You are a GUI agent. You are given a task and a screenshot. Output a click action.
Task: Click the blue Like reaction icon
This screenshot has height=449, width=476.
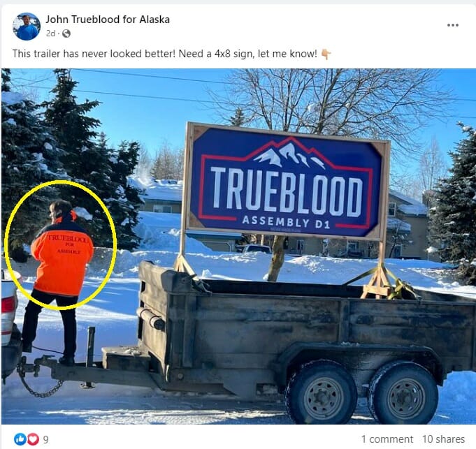coord(20,439)
